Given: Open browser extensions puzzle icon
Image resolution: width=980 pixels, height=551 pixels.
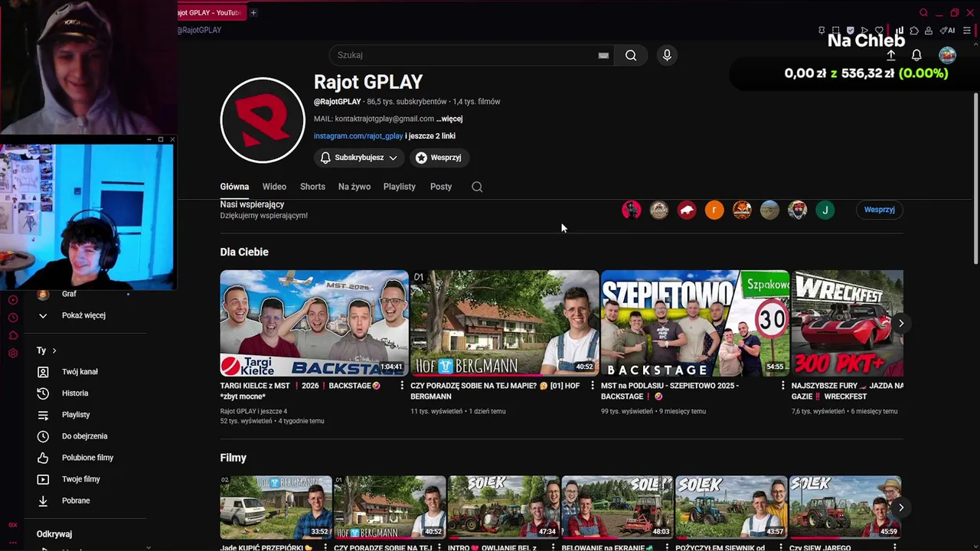Looking at the screenshot, I should point(914,31).
